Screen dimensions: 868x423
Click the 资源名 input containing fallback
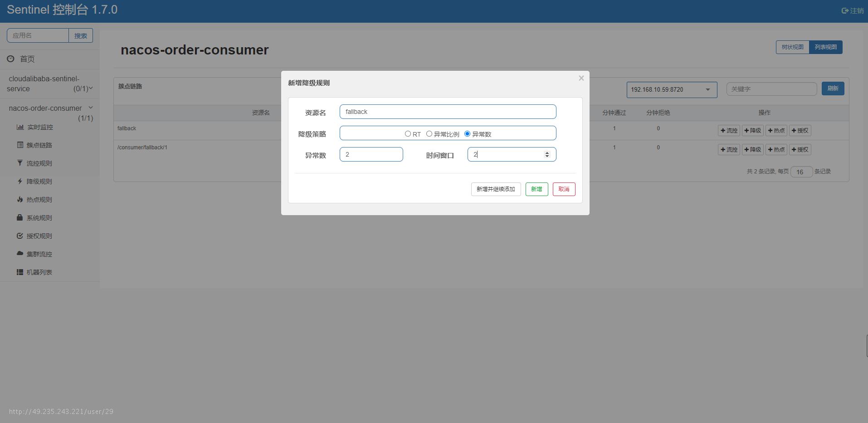pos(448,112)
